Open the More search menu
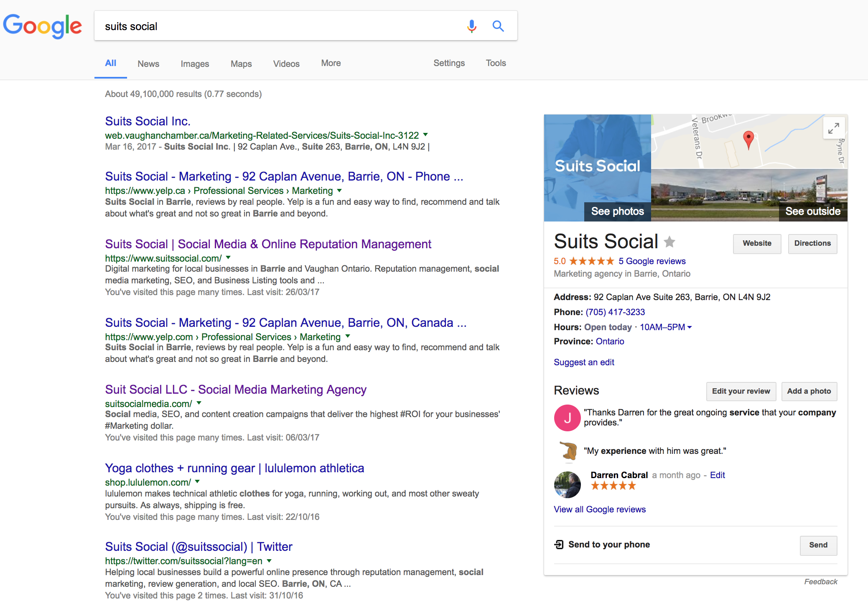This screenshot has height=606, width=868. pos(331,63)
